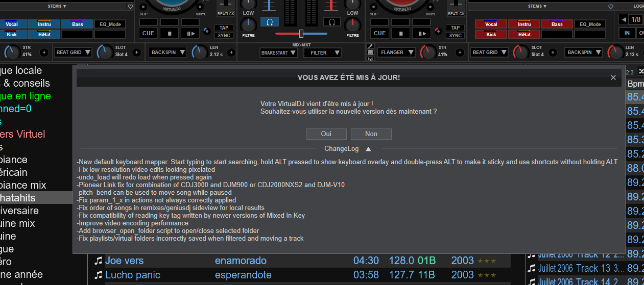
Task: Stop the left deck with square stop button
Action: pyautogui.click(x=169, y=33)
